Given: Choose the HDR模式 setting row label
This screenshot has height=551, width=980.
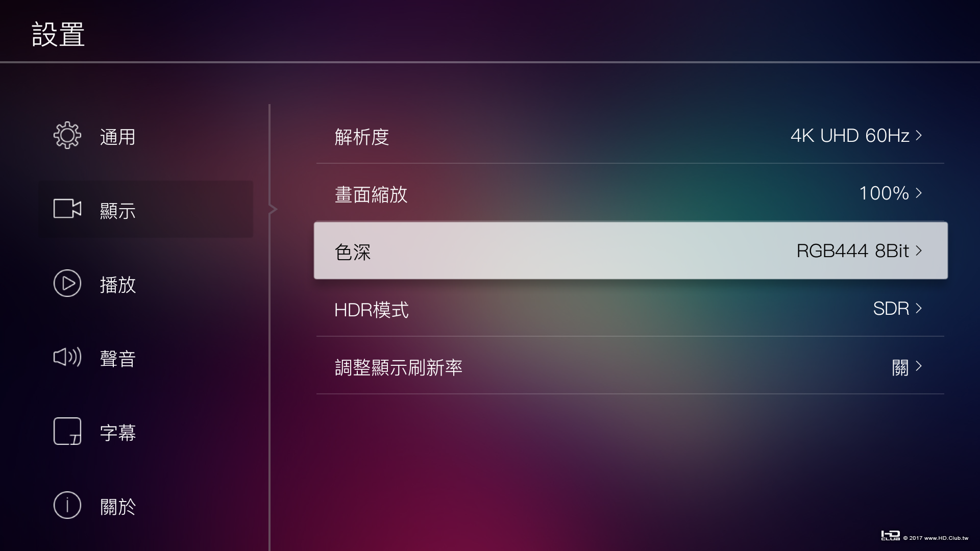Looking at the screenshot, I should click(x=372, y=310).
